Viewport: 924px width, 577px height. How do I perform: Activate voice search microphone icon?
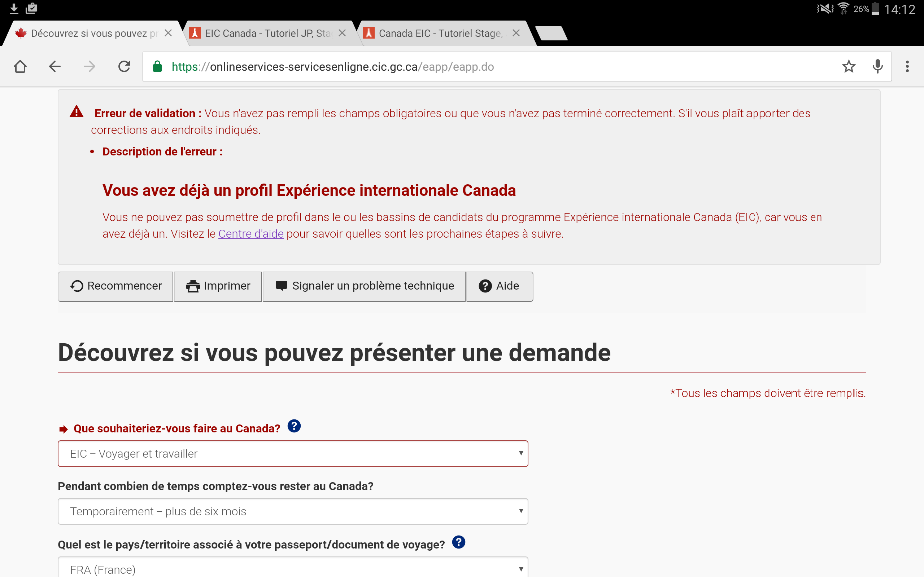(x=877, y=67)
